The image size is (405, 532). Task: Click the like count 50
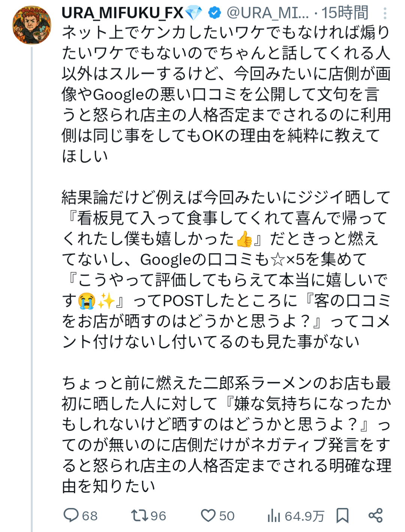(x=227, y=516)
